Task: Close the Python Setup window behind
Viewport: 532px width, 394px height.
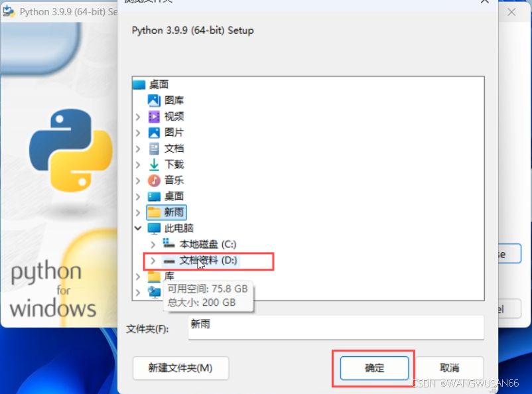Action: click(511, 12)
